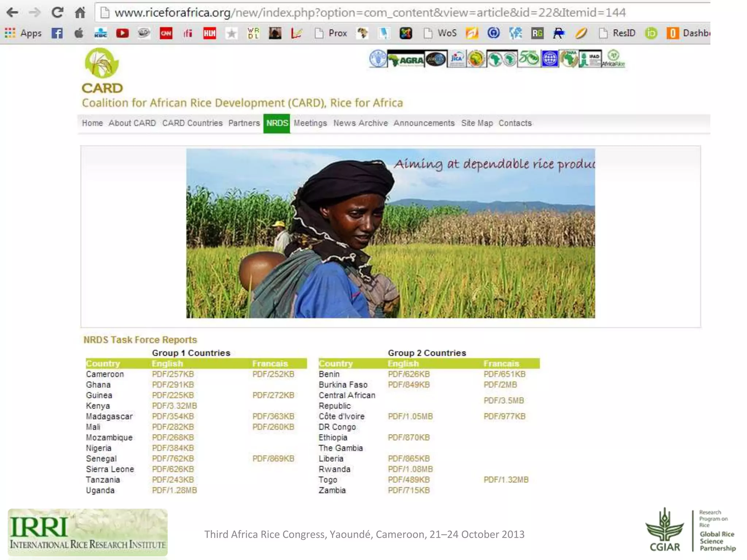Viewport: 747px width, 560px height.
Task: Click the FAO partner logo
Action: pos(378,59)
